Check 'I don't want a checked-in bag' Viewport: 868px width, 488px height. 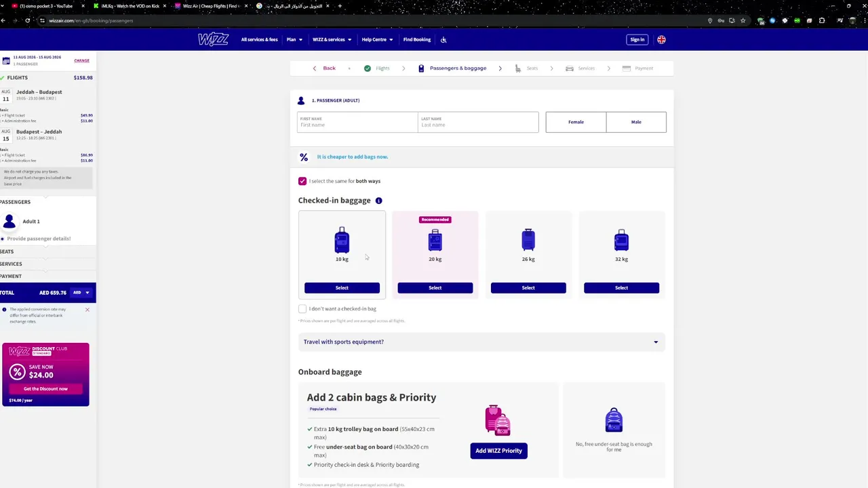[302, 308]
